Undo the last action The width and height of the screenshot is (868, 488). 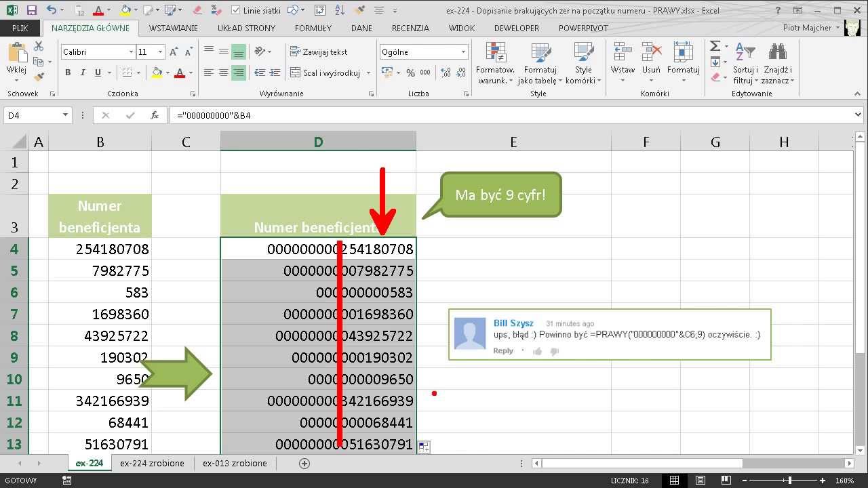point(52,10)
